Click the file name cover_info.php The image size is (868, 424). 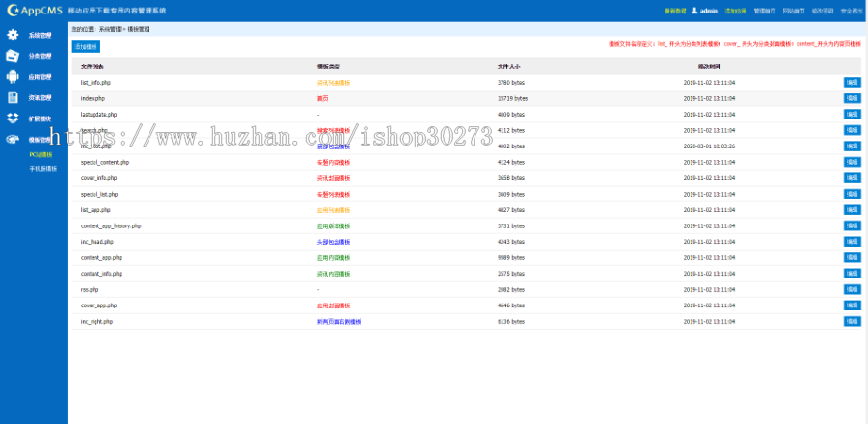[98, 178]
